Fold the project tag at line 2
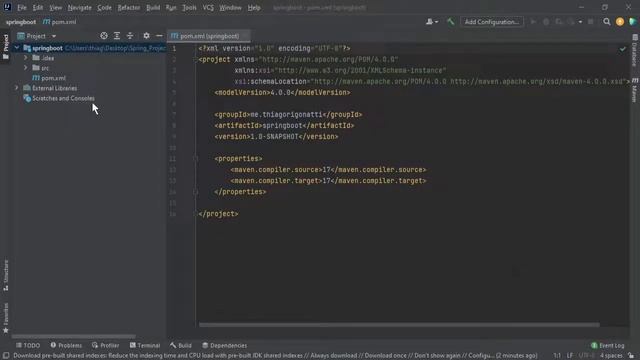Image resolution: width=640 pixels, height=360 pixels. coord(196,60)
